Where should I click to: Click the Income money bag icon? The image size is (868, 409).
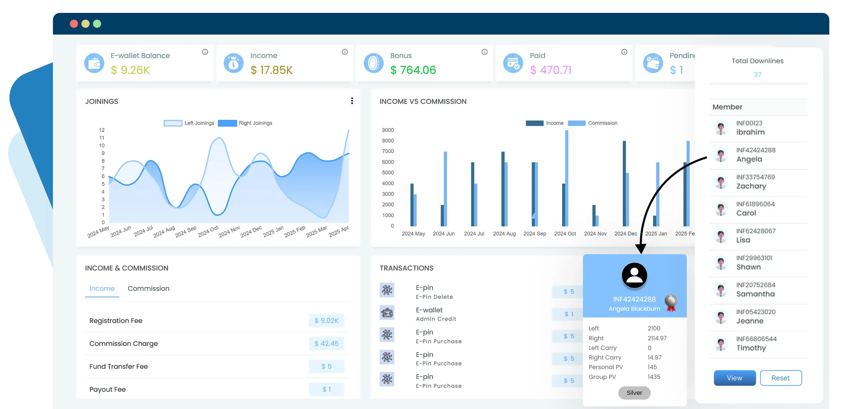click(x=234, y=63)
